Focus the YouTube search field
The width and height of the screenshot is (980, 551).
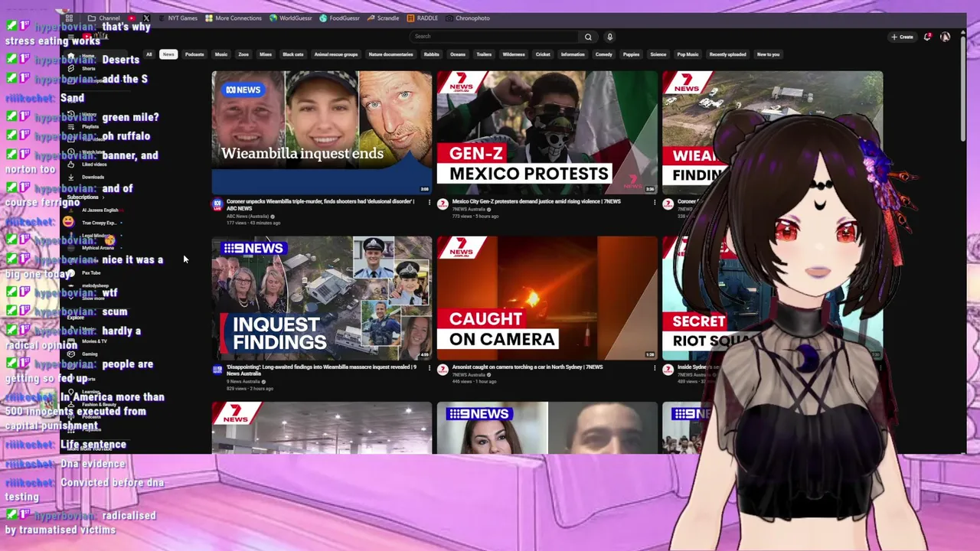click(x=495, y=37)
